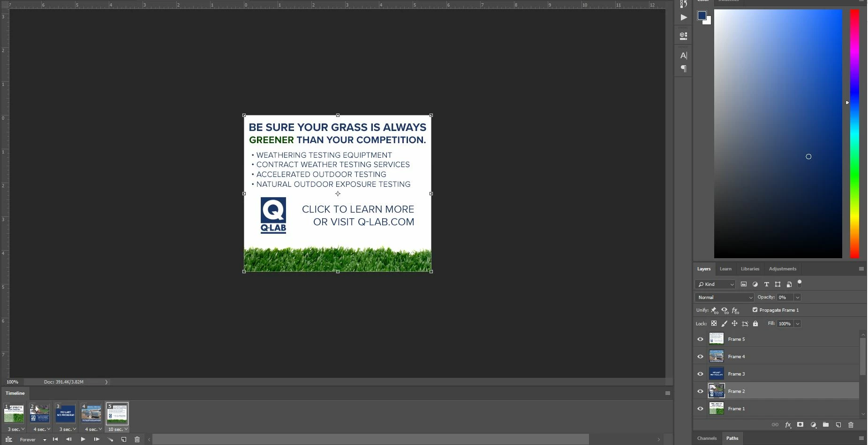Open the Layers panel flyout menu
This screenshot has height=445, width=868.
(x=861, y=269)
